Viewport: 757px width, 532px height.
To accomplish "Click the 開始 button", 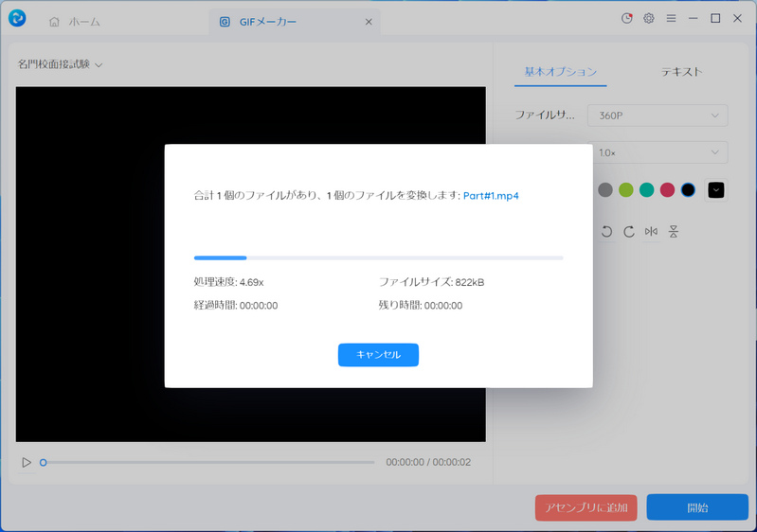I will (697, 507).
